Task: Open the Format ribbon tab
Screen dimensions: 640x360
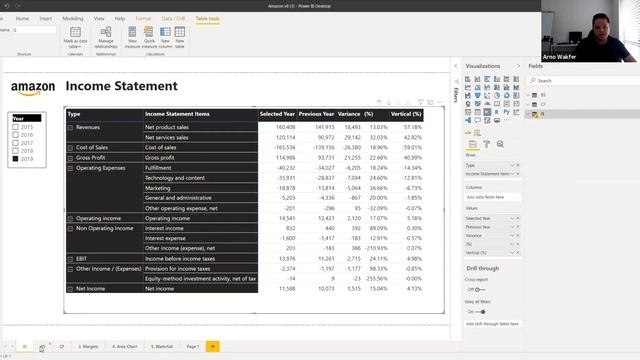Action: 143,18
